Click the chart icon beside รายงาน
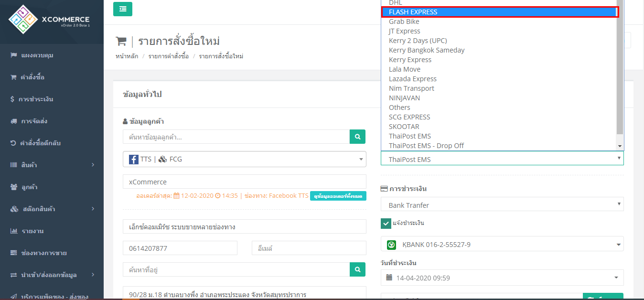 [x=14, y=231]
